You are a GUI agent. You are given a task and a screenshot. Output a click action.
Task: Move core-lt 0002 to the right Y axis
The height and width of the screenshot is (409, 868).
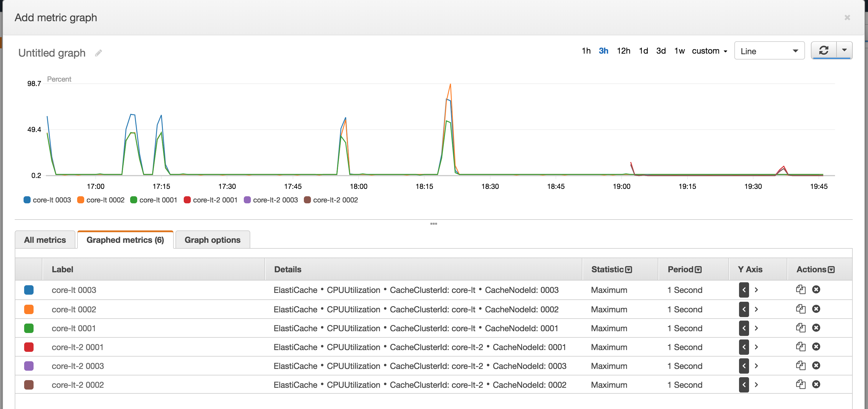[x=757, y=309]
